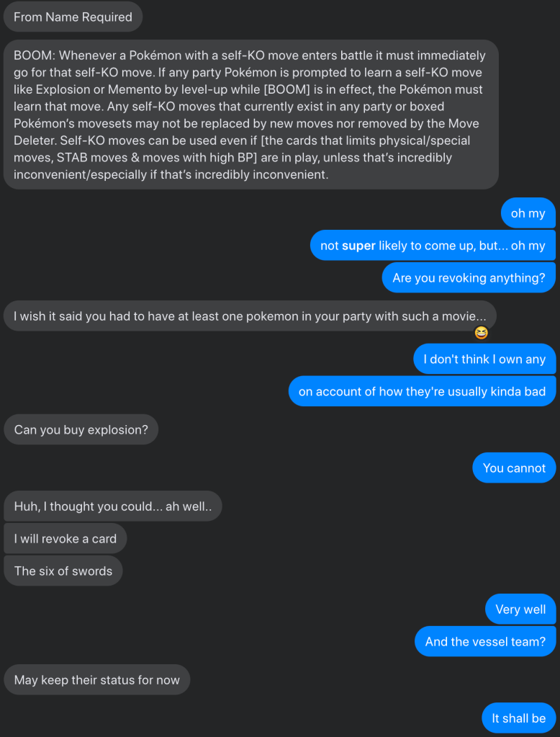The height and width of the screenshot is (737, 560).
Task: Select the "on account of how" message
Action: 422,391
